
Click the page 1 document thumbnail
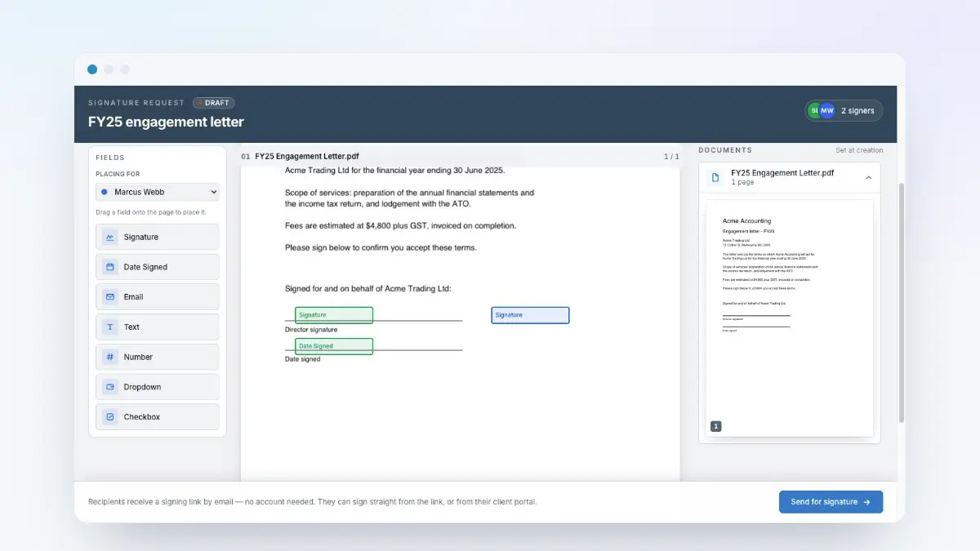tap(790, 318)
